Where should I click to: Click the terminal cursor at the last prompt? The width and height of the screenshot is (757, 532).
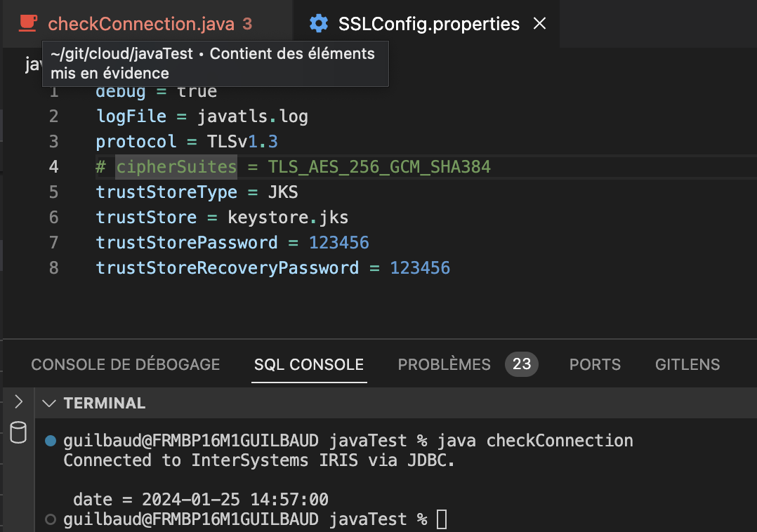(x=441, y=519)
